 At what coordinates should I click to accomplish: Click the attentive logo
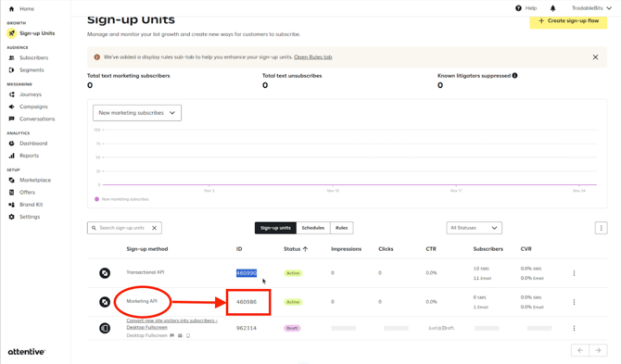point(27,351)
